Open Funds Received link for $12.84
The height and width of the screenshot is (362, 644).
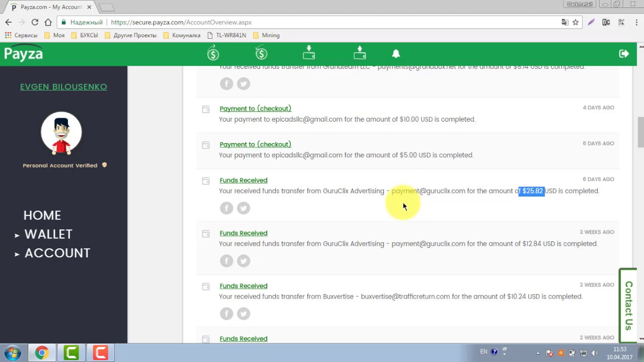[x=244, y=233]
